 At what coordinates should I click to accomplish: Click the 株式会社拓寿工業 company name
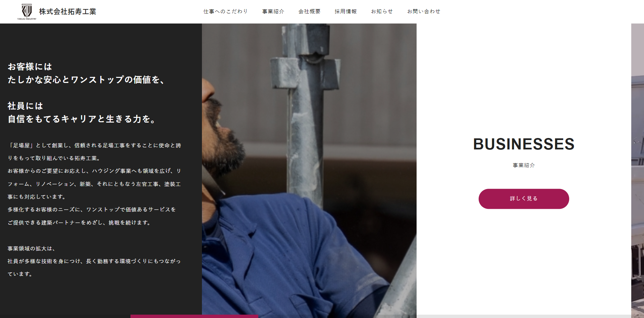pos(68,12)
